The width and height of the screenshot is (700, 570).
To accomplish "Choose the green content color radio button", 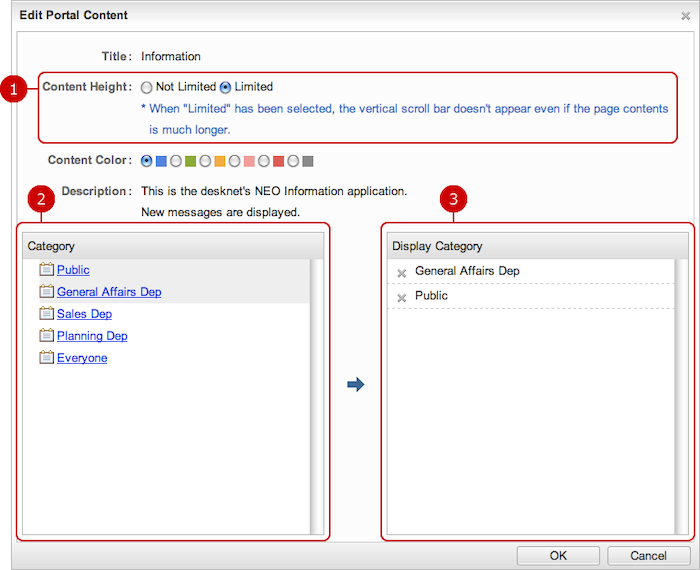I will pos(176,160).
